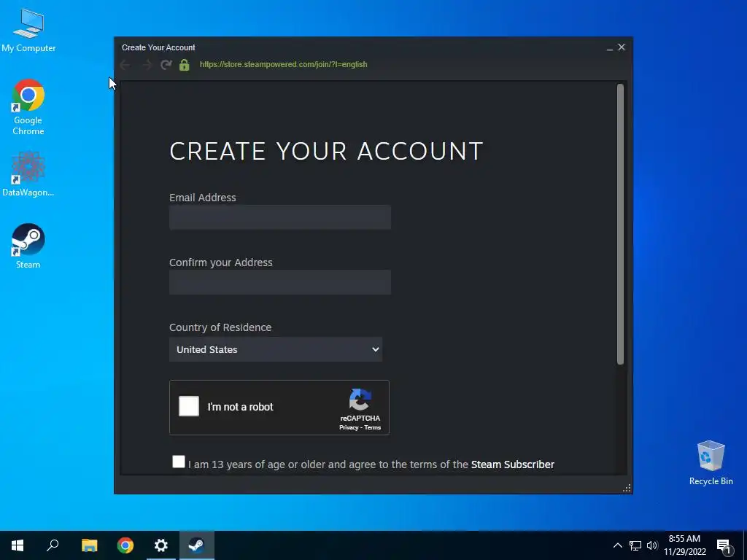Show hidden system tray icons

[x=617, y=545]
